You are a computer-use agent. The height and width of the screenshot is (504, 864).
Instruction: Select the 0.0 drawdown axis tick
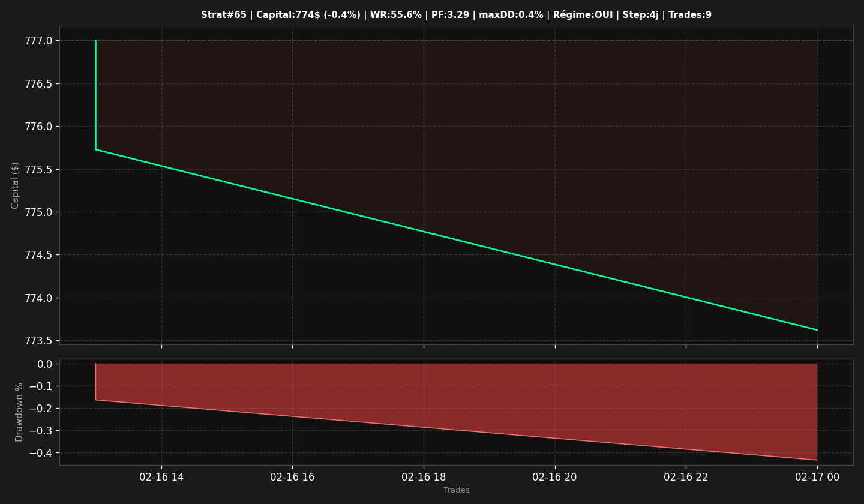pyautogui.click(x=45, y=364)
